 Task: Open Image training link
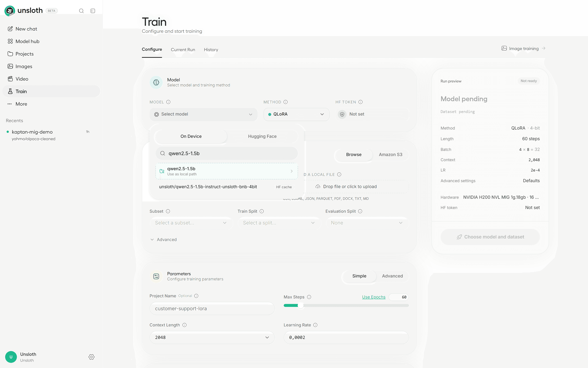[x=523, y=48]
